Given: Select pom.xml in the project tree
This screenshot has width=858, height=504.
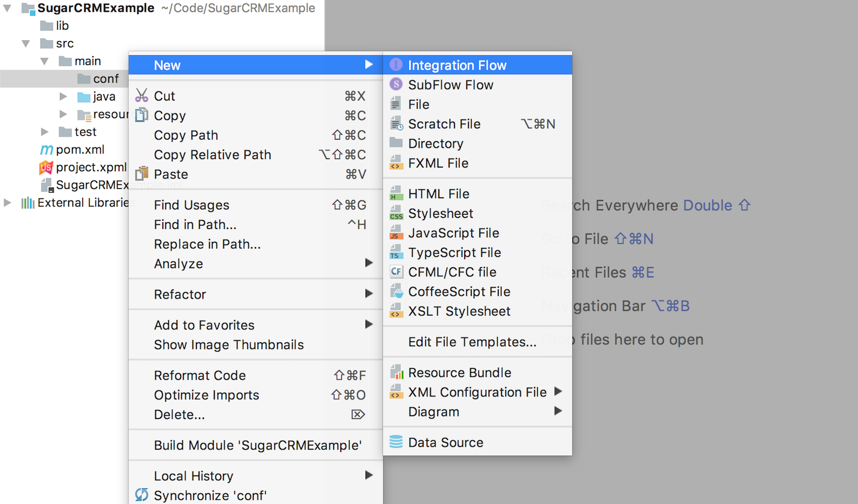Looking at the screenshot, I should tap(80, 150).
